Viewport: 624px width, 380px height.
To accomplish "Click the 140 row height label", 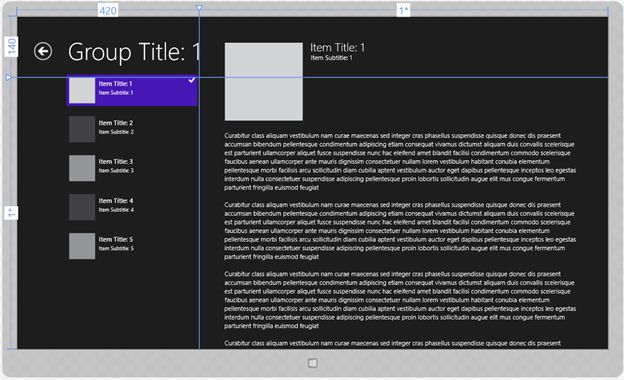I will coord(12,47).
